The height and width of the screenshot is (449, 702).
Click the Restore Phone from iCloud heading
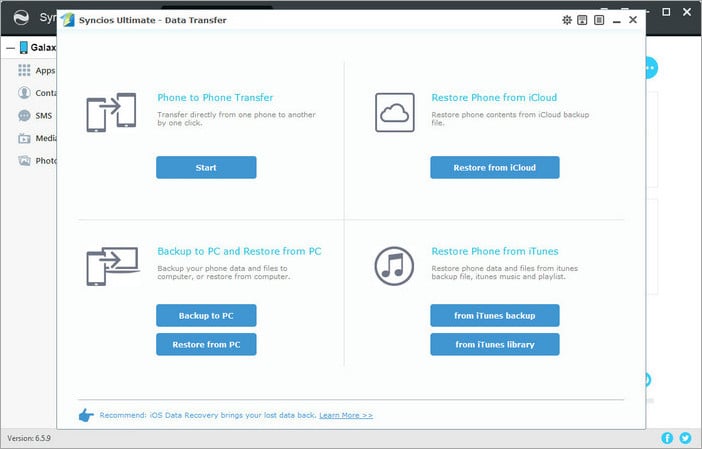(494, 98)
